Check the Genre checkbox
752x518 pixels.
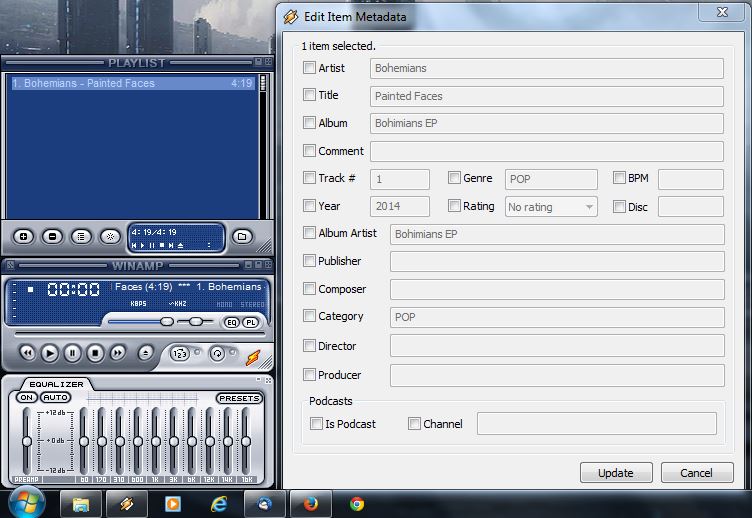click(454, 177)
